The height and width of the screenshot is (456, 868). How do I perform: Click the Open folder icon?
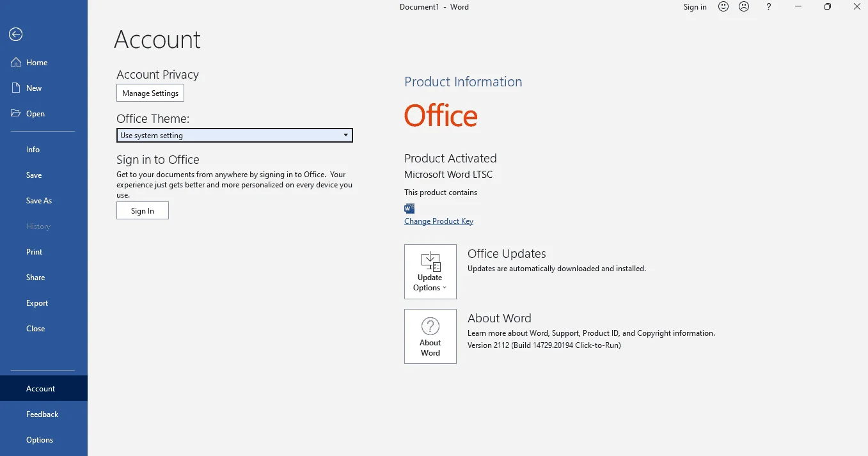point(16,113)
